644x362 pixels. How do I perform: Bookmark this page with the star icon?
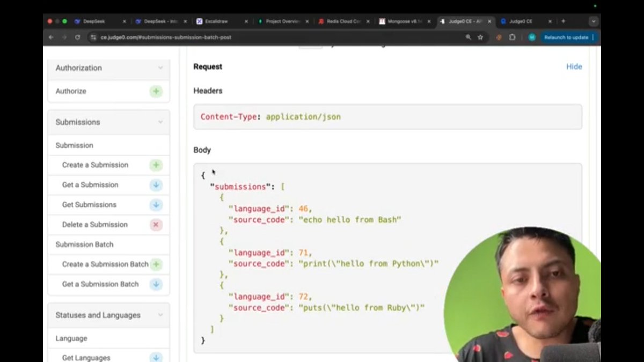point(480,38)
